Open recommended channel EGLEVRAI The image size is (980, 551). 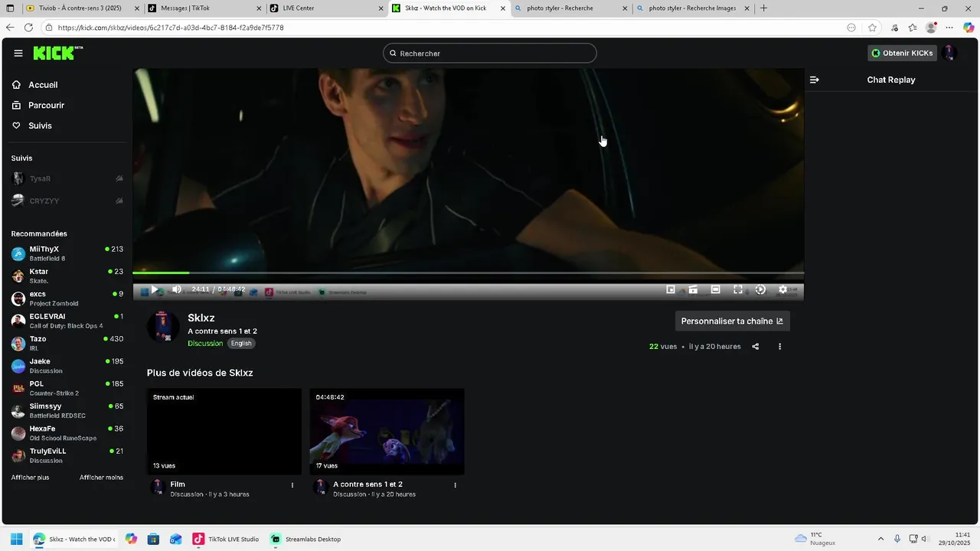(x=67, y=321)
